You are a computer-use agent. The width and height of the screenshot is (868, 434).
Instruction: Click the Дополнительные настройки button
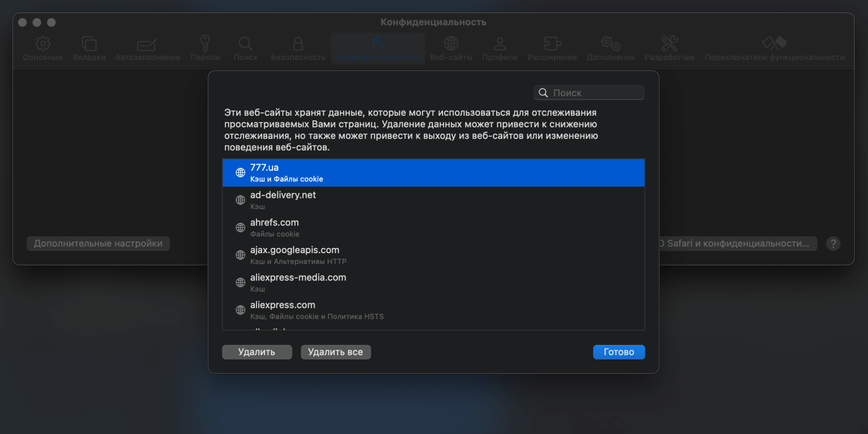click(x=98, y=244)
